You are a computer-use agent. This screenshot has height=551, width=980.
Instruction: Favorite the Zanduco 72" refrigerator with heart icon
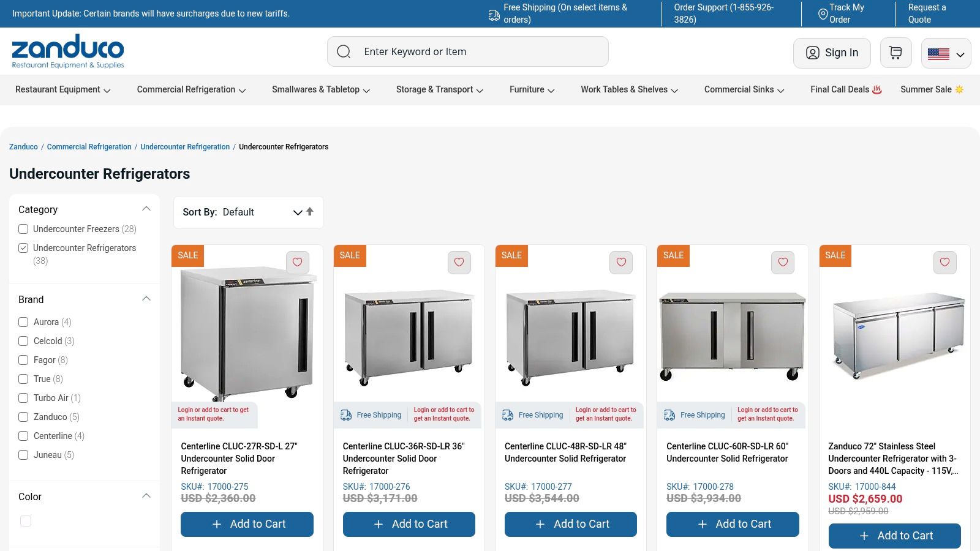pyautogui.click(x=944, y=262)
